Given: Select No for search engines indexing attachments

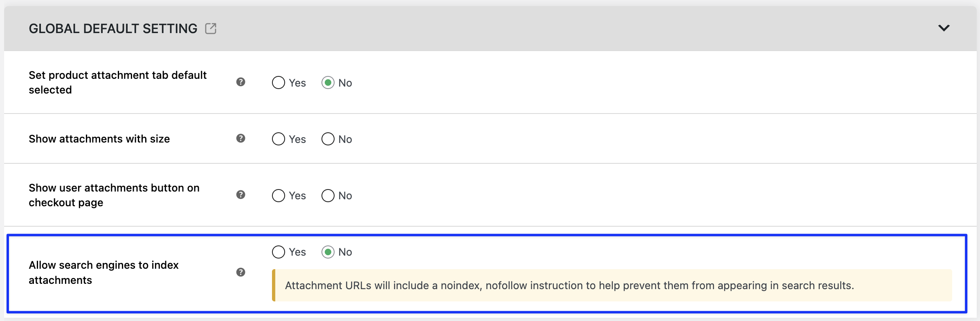Looking at the screenshot, I should point(328,252).
